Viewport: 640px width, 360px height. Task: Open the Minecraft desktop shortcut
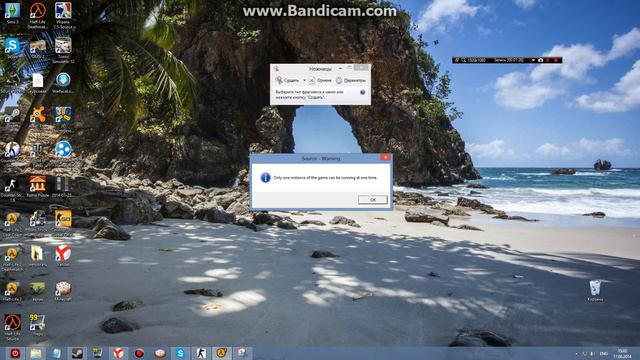tap(63, 291)
